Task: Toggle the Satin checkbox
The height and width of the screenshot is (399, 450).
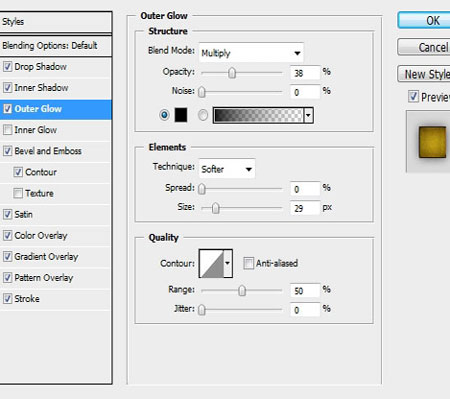Action: point(7,214)
